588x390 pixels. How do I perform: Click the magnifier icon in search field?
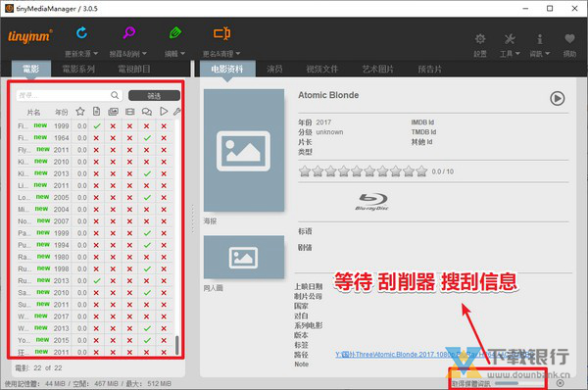[x=115, y=95]
